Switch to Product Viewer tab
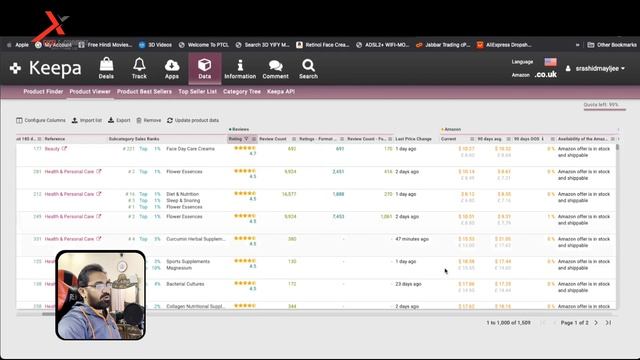The width and height of the screenshot is (640, 360). click(x=90, y=92)
